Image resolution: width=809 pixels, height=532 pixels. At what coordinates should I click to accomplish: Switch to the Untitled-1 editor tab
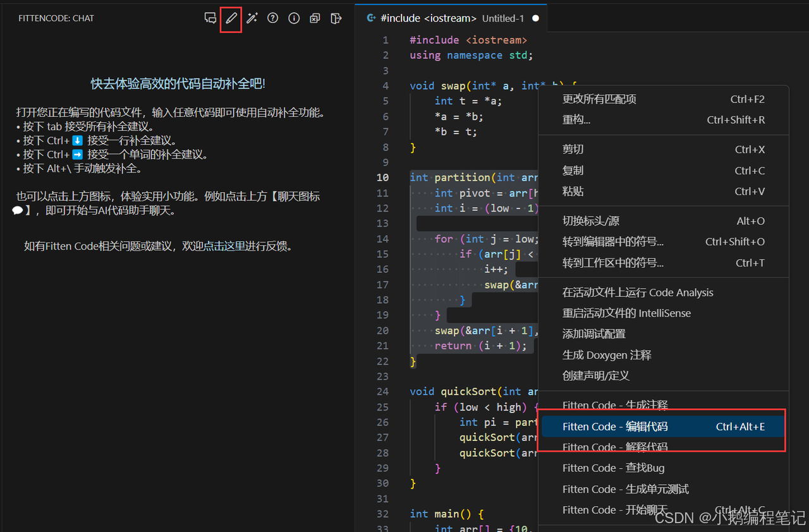(451, 18)
